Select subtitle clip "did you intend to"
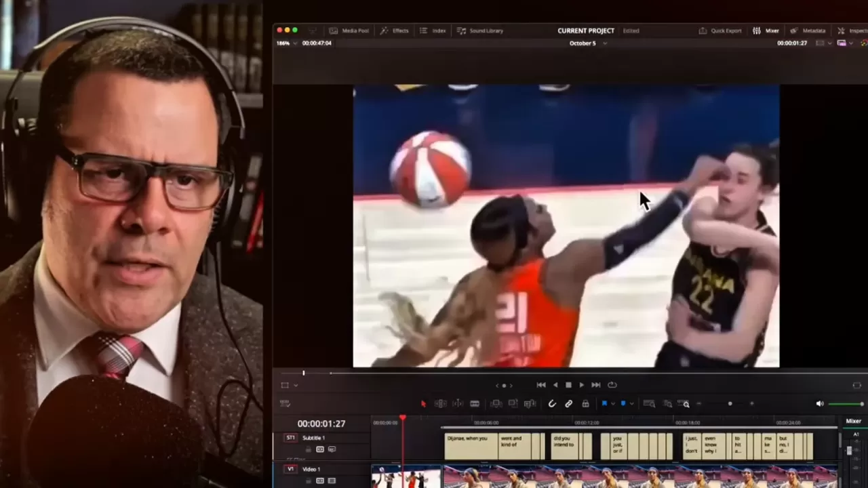 [565, 447]
